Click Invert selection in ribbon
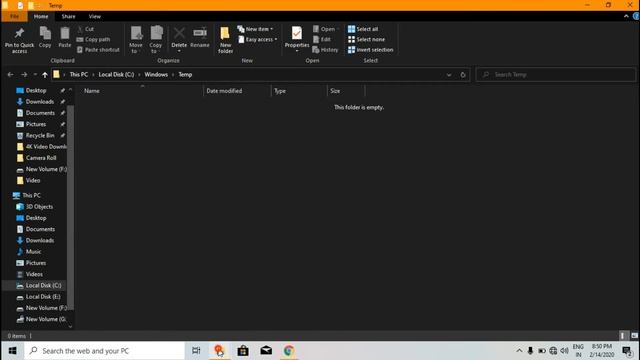The height and width of the screenshot is (360, 640). click(x=371, y=50)
